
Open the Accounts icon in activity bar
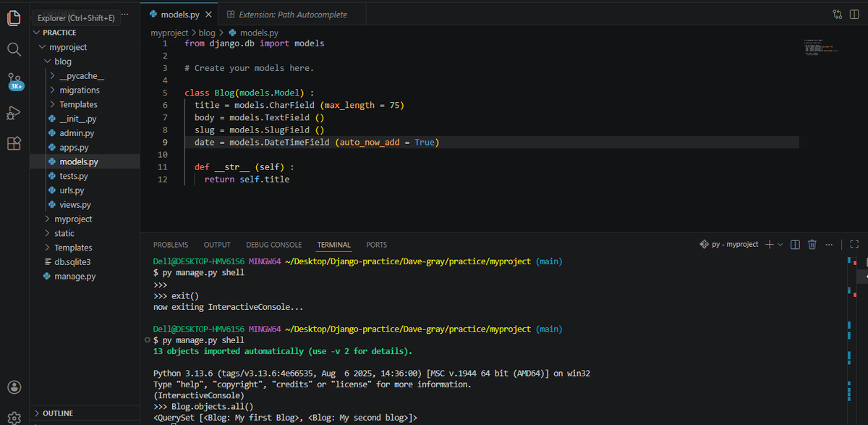pyautogui.click(x=14, y=387)
